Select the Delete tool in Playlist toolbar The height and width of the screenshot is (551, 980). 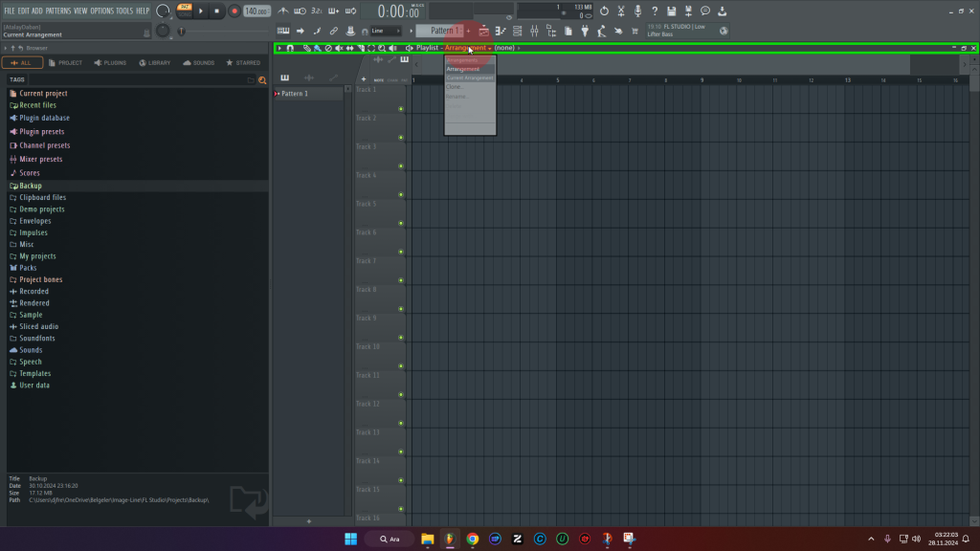click(328, 48)
